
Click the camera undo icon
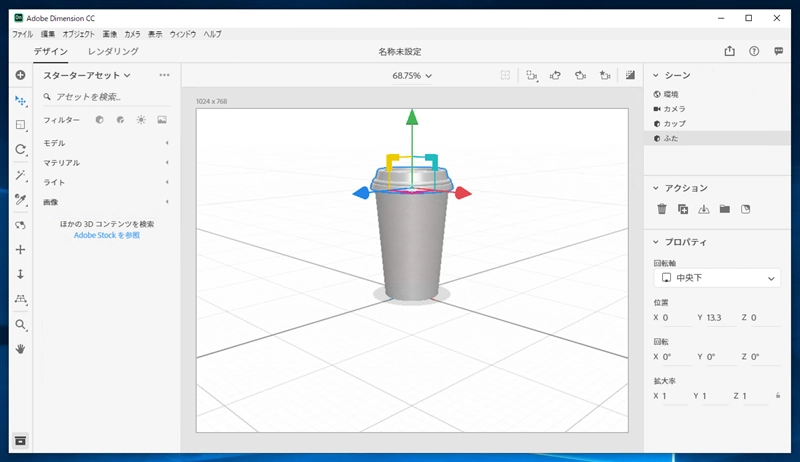[556, 75]
